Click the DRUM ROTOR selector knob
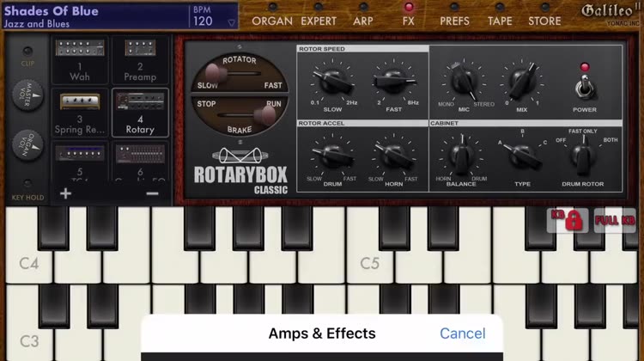644x361 pixels. (x=583, y=156)
